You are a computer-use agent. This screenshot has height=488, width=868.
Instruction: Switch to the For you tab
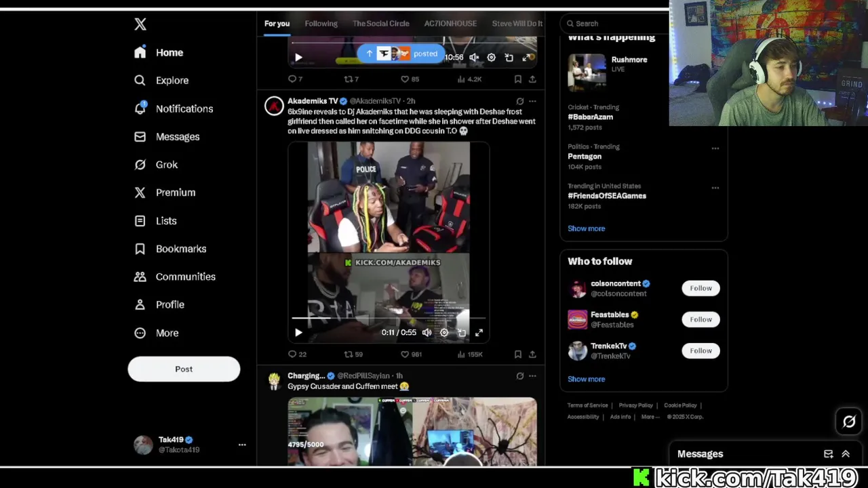(277, 24)
